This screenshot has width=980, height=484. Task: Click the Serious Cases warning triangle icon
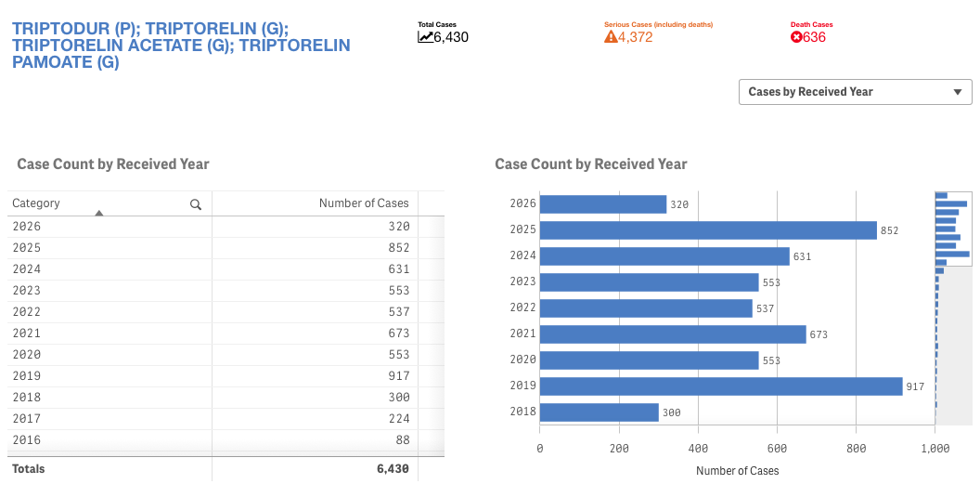[x=611, y=37]
